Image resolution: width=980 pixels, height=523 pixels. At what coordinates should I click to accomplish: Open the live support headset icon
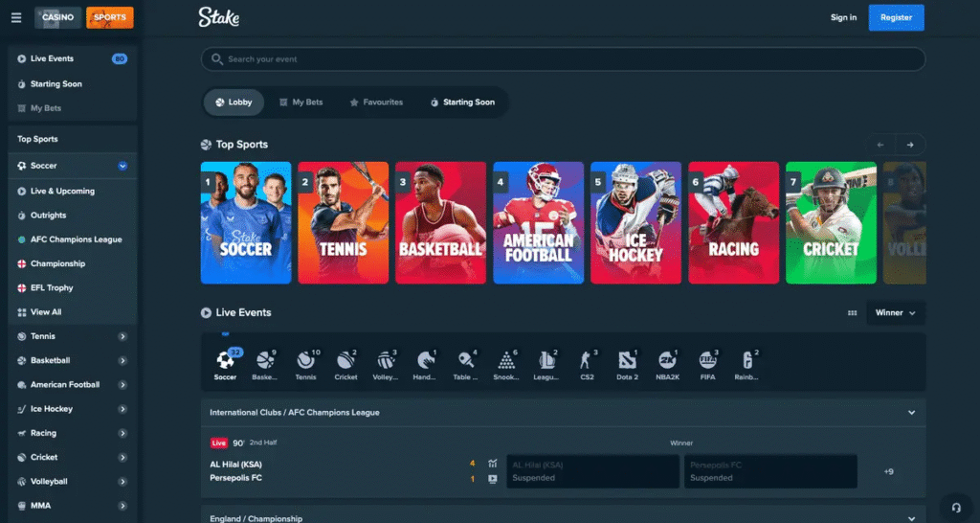click(954, 507)
